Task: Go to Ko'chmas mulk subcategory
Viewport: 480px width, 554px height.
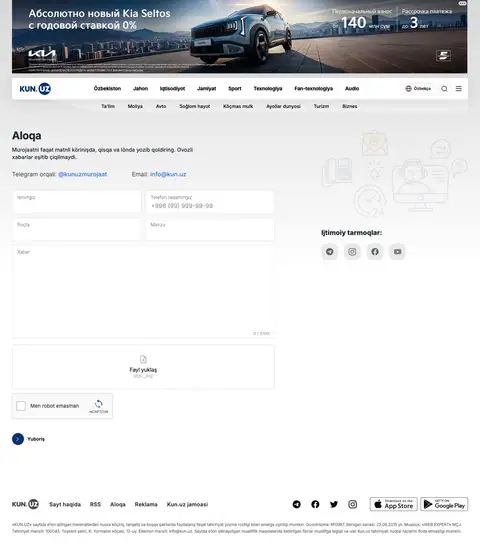Action: pos(238,106)
